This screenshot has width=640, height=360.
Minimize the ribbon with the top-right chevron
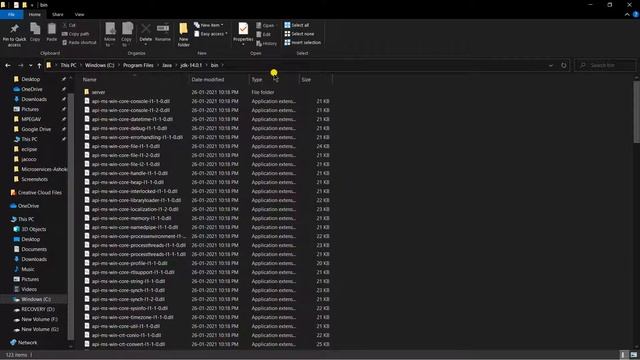[x=627, y=14]
